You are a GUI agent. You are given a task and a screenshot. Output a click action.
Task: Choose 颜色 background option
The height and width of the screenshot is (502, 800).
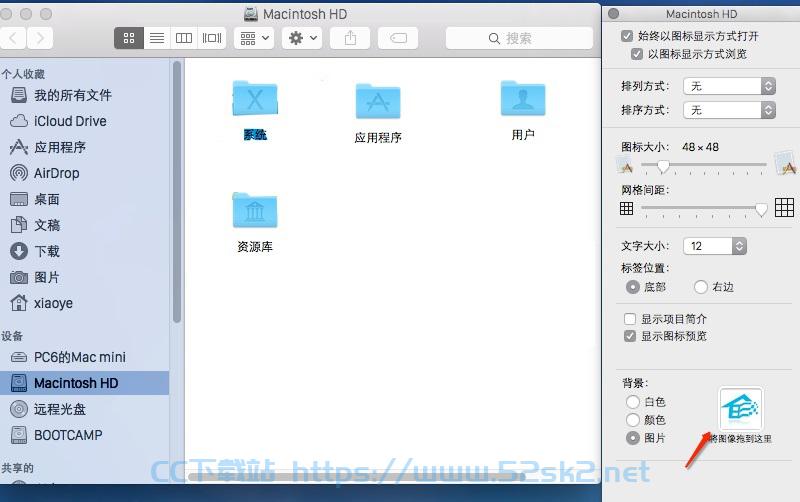pyautogui.click(x=633, y=420)
